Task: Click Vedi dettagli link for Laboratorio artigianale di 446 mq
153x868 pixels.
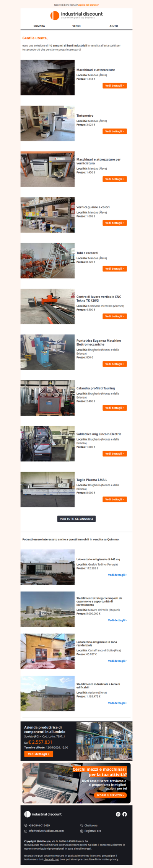Action: click(117, 575)
